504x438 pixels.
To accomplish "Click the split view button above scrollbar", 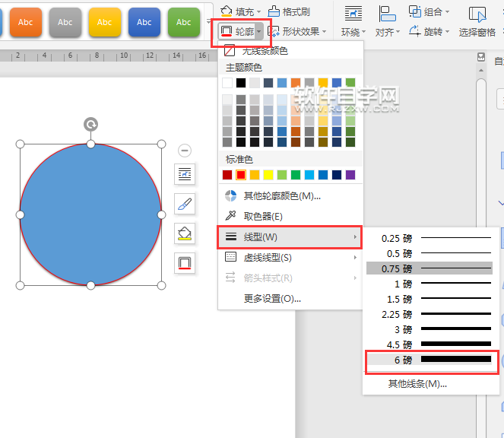I will [481, 57].
